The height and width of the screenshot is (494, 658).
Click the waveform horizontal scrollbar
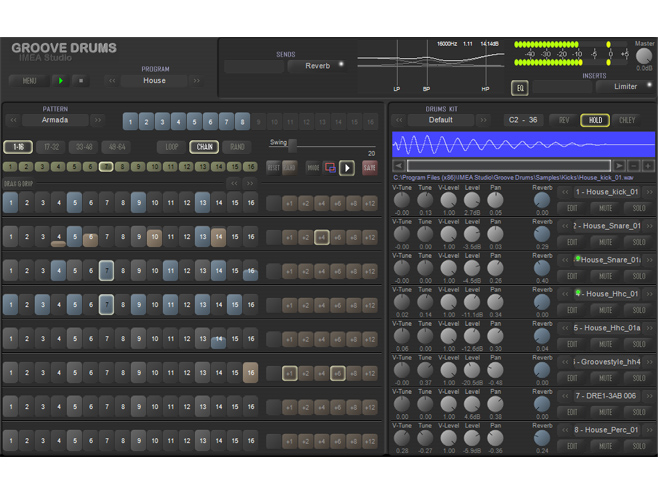pyautogui.click(x=509, y=165)
